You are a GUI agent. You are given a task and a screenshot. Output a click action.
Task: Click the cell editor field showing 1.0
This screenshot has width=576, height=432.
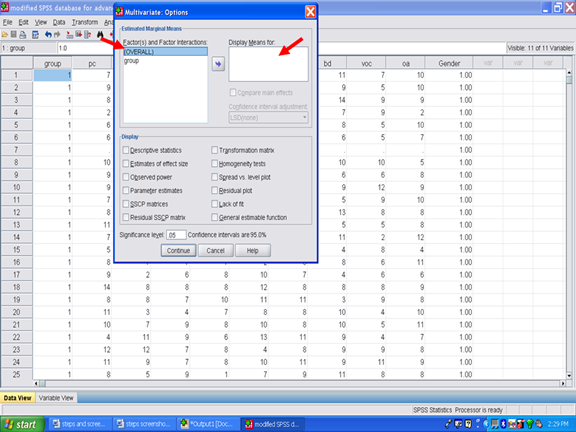click(x=84, y=48)
